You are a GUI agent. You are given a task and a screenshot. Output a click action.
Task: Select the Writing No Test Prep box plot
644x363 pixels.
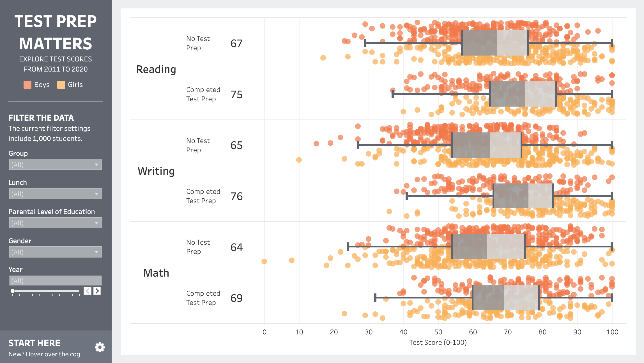487,145
